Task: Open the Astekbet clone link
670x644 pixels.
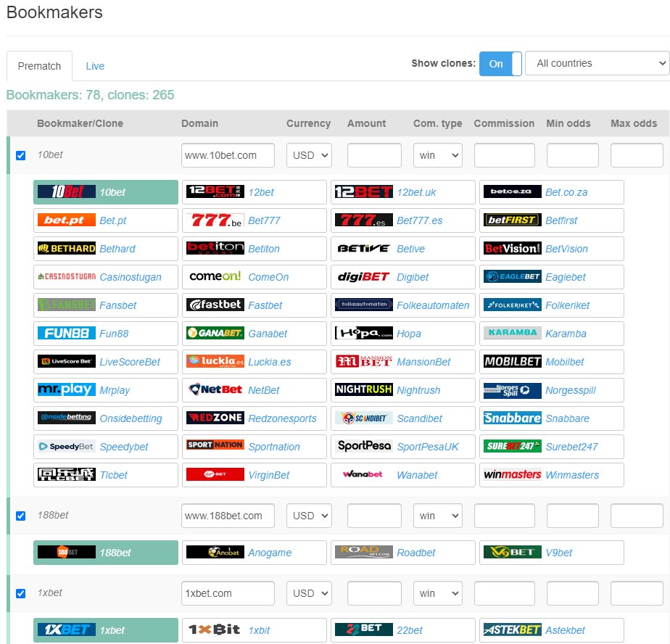Action: (566, 630)
